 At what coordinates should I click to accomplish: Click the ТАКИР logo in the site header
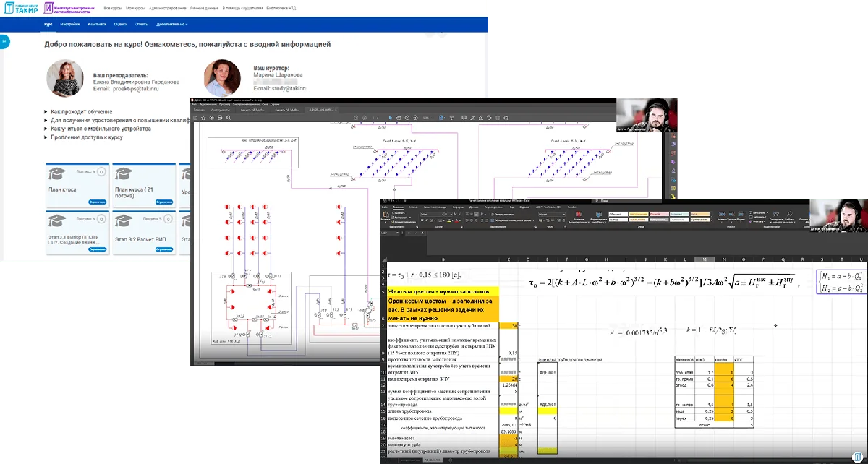pos(21,8)
